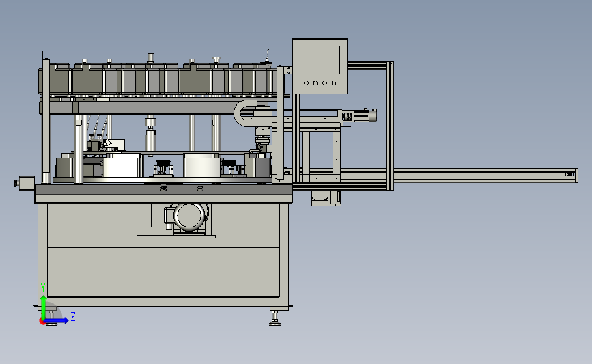Pick the small knob on machine's left side
592x364 pixels.
click(16, 183)
